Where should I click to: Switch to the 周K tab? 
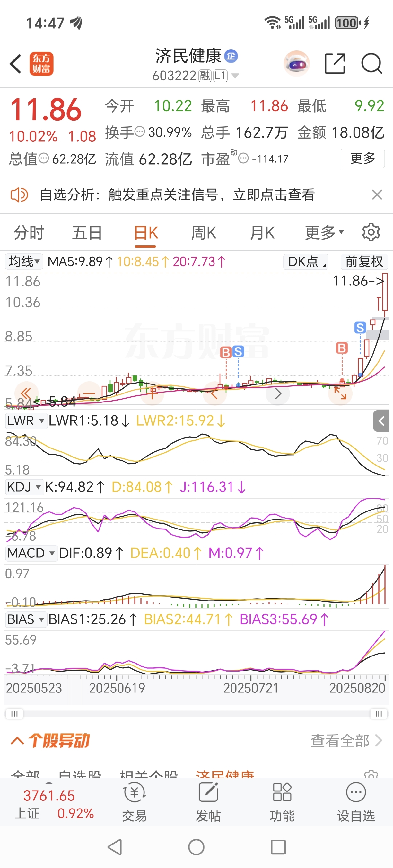pyautogui.click(x=204, y=233)
